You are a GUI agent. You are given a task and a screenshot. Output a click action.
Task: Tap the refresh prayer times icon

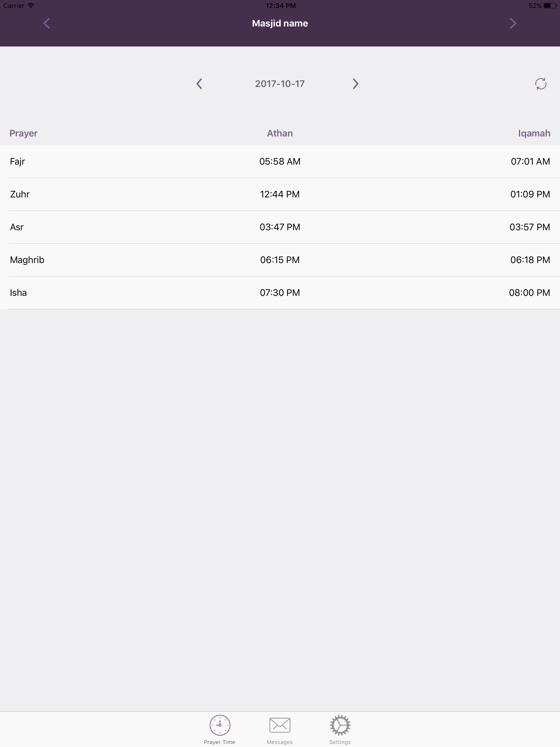pos(540,84)
